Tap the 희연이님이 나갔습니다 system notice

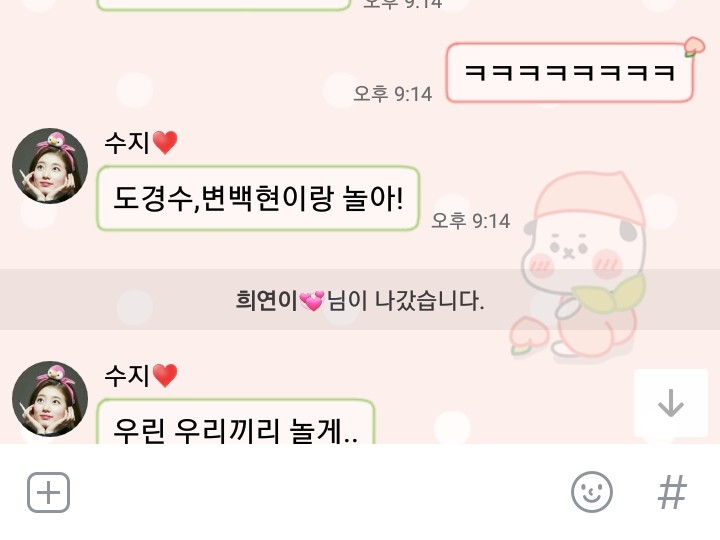coord(360,300)
